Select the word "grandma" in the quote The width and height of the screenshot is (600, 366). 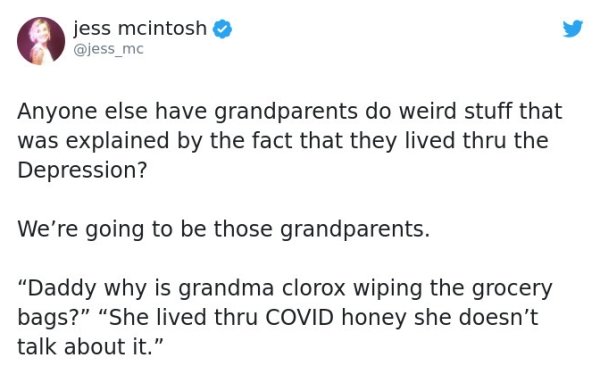click(x=227, y=289)
